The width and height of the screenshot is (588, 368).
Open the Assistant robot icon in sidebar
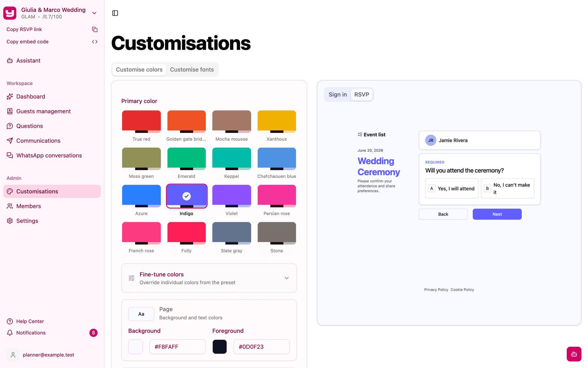(10, 61)
